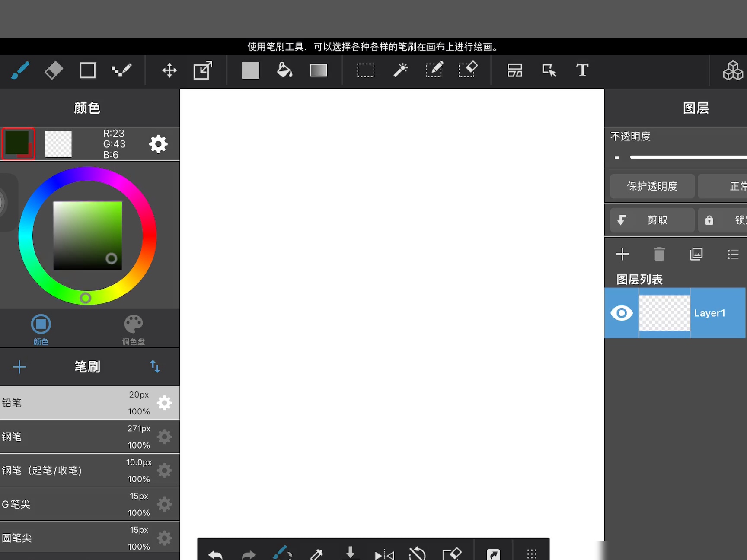This screenshot has width=747, height=560.
Task: Select the 钢笔（起笔/收笔）brush
Action: (89, 470)
